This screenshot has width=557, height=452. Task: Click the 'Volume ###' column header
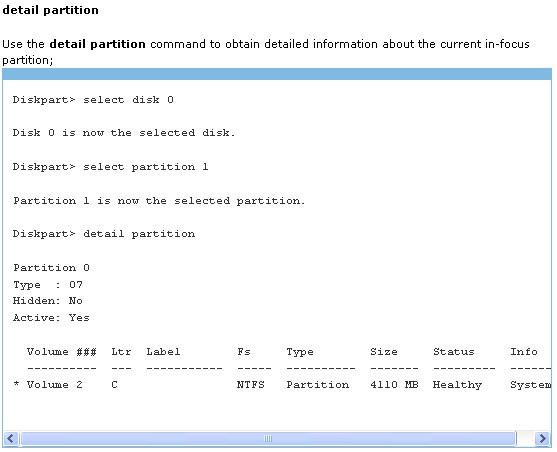point(61,352)
